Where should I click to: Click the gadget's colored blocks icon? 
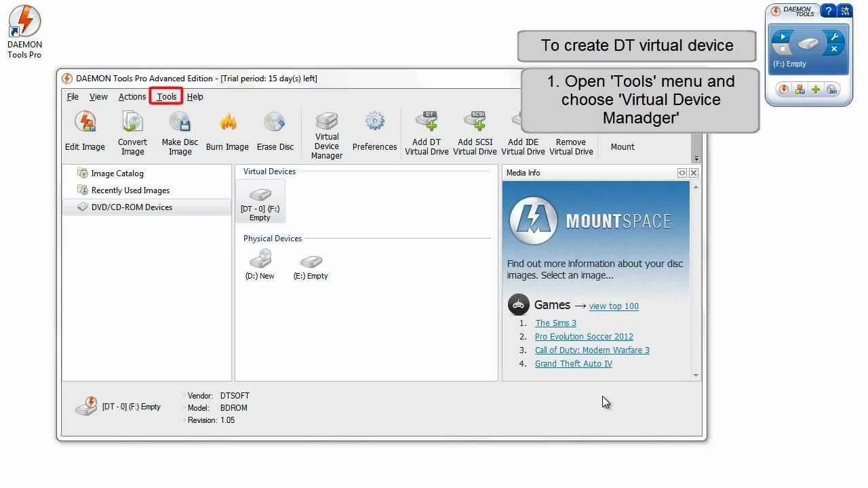800,89
